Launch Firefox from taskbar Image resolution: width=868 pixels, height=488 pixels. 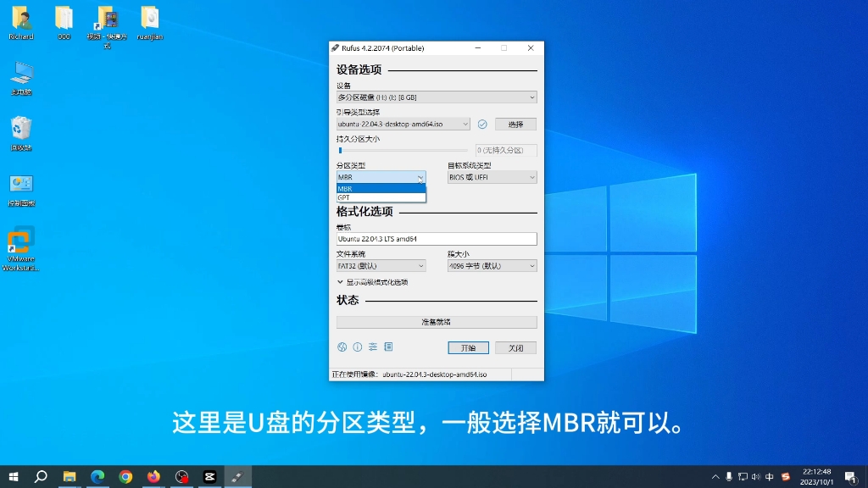tap(153, 476)
